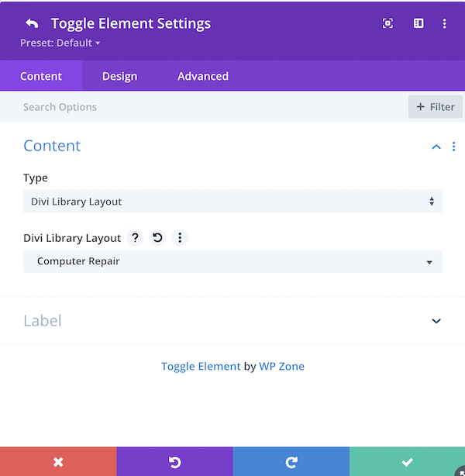Save changes with the green checkmark
465x476 pixels.
click(407, 462)
